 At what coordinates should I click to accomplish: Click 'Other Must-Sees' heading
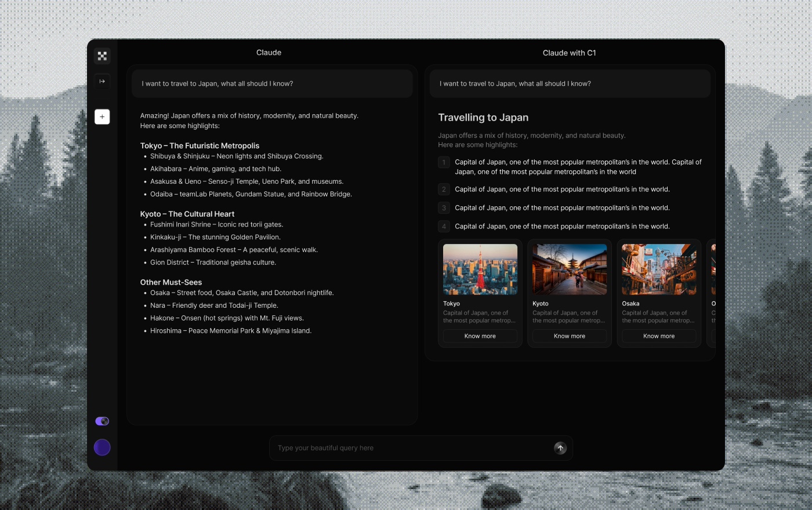coord(171,282)
